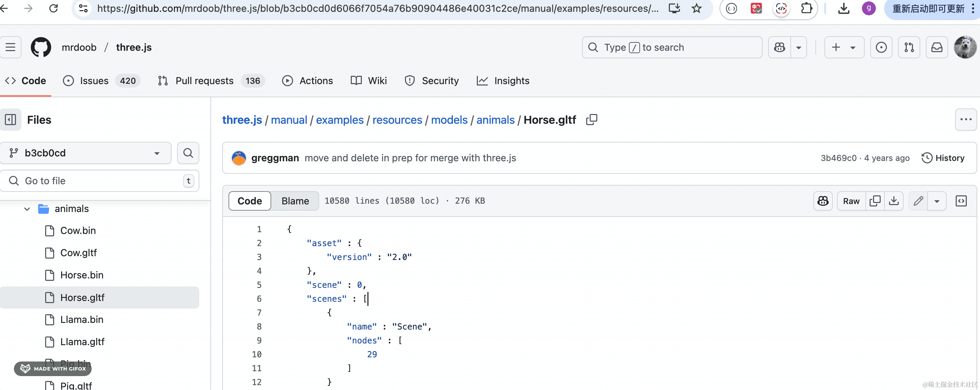The image size is (980, 390).
Task: Open the three.js repository link in header
Action: coord(134,47)
